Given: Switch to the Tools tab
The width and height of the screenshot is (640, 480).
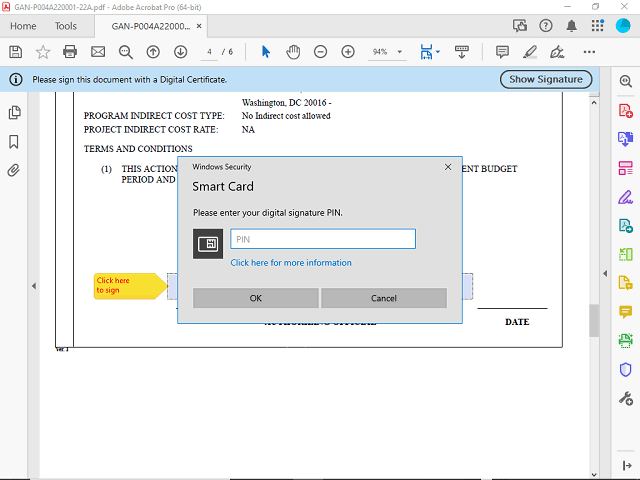Looking at the screenshot, I should [66, 26].
